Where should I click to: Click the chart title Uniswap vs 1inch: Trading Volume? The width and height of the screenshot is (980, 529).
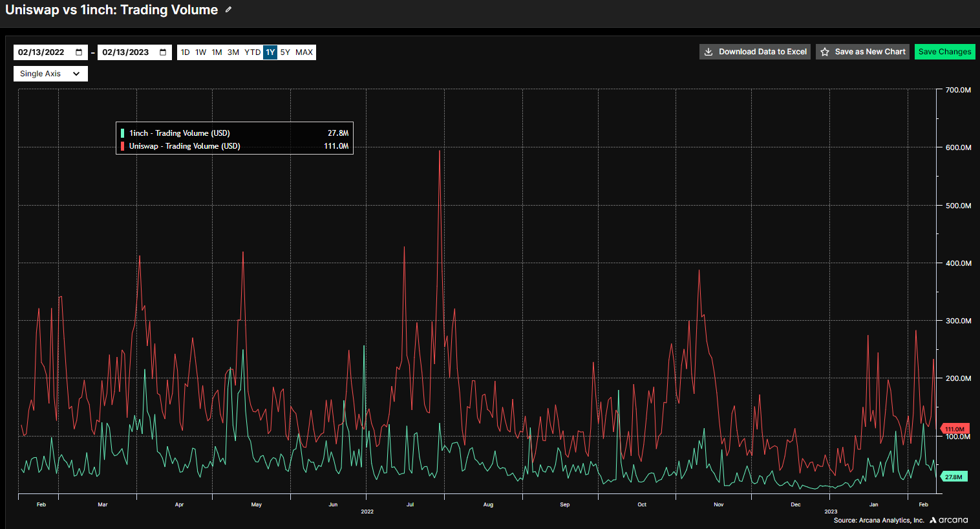click(111, 10)
